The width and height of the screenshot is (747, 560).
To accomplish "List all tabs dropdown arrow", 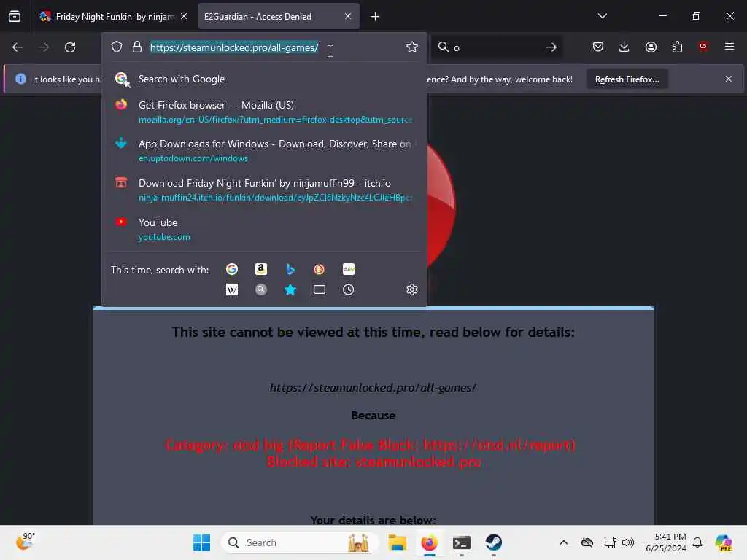I will click(x=602, y=16).
